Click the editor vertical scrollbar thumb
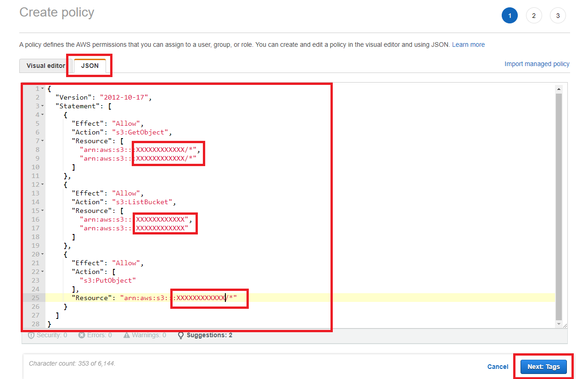This screenshot has height=379, width=588. (x=558, y=206)
